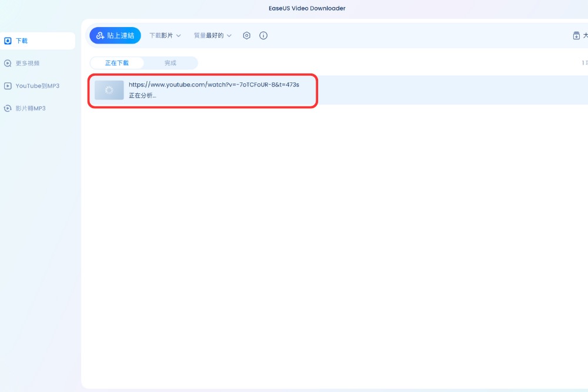588x392 pixels.
Task: Switch to the 正在下載 tab
Action: (117, 63)
